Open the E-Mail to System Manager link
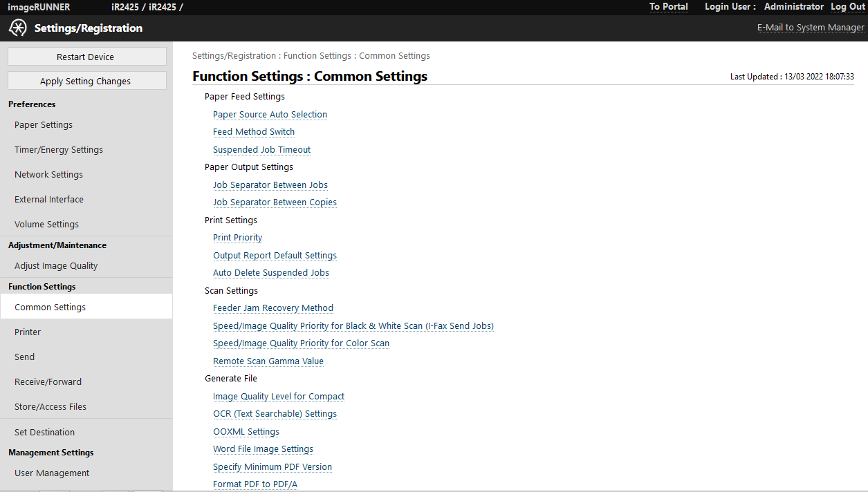The image size is (868, 492). [x=811, y=28]
